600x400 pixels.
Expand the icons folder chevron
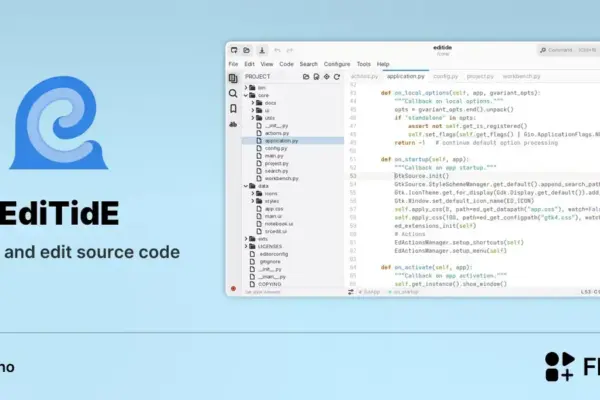point(253,194)
